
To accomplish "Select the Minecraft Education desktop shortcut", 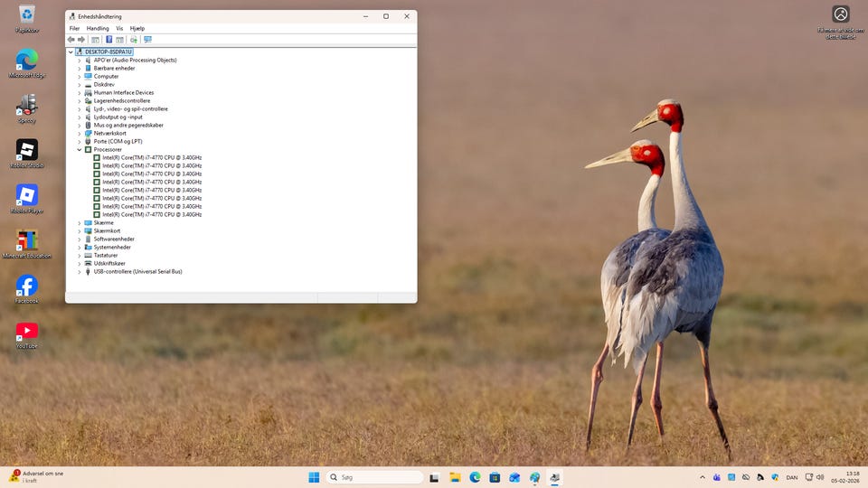I will pos(26,244).
